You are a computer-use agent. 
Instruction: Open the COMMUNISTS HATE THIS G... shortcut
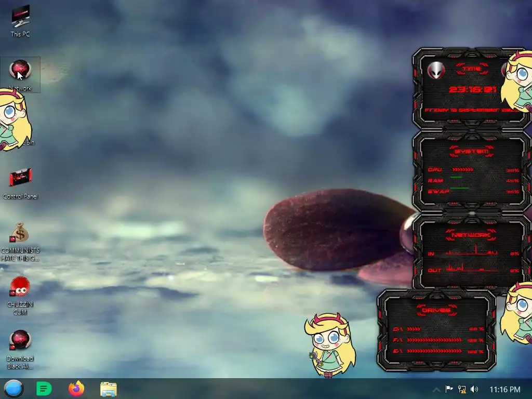(x=20, y=242)
